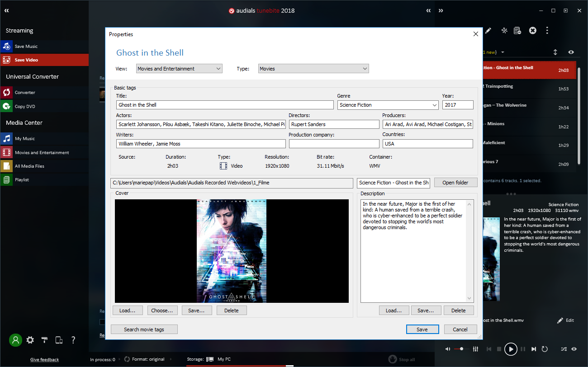Screen dimensions: 588x367
Task: Open the help question mark icon
Action: [x=73, y=340]
